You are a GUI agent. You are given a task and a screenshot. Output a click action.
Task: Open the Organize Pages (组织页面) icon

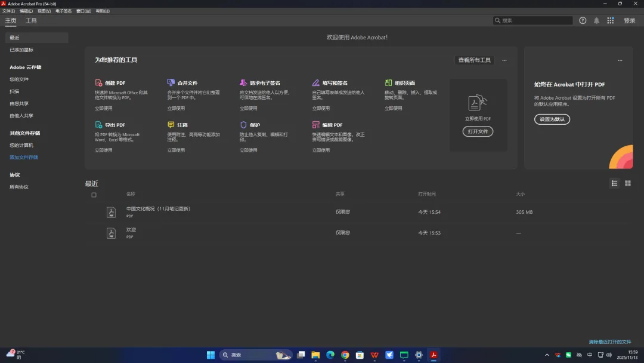pyautogui.click(x=388, y=82)
